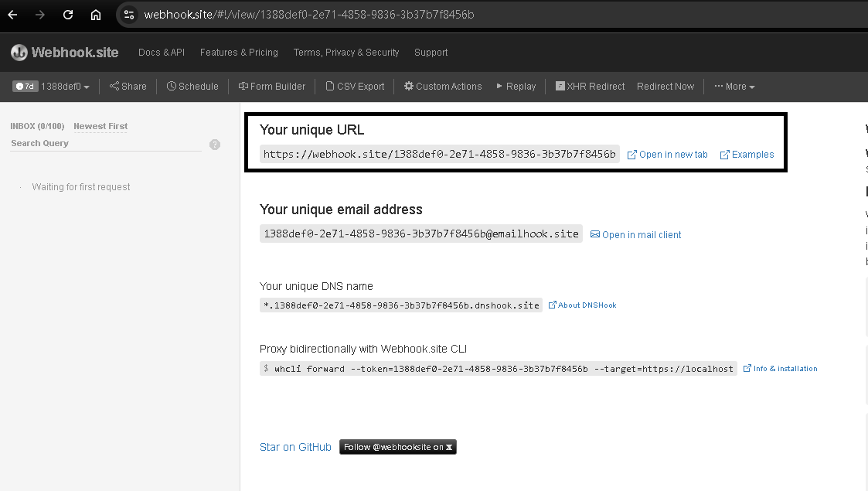Screen dimensions: 868x491
Task: Click the Replay button
Action: (x=516, y=87)
